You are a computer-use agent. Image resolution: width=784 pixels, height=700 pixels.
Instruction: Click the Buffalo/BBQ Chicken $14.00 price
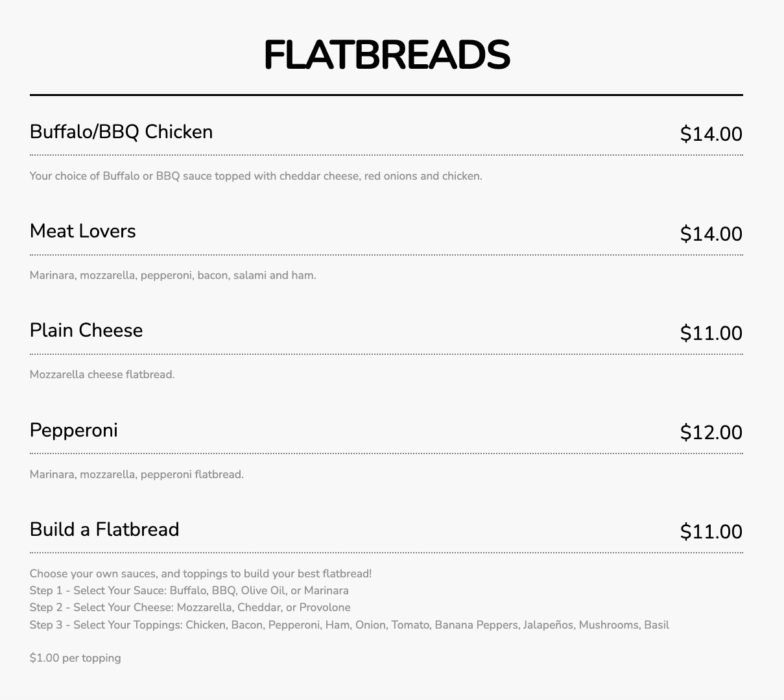711,134
